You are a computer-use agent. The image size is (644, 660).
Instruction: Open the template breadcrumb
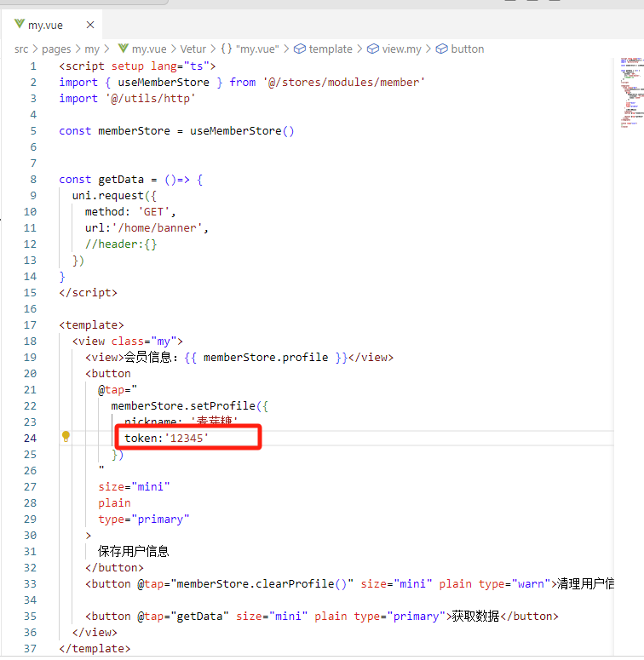point(331,49)
